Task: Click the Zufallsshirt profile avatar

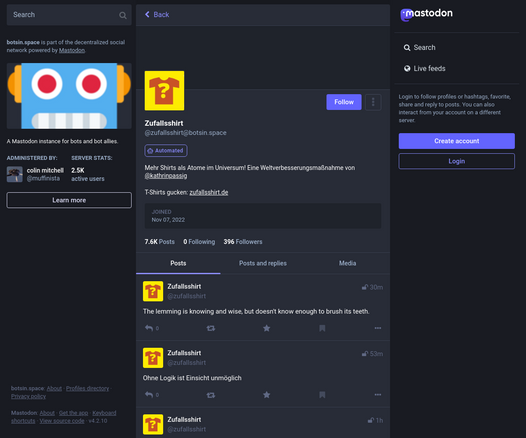Action: click(x=164, y=91)
